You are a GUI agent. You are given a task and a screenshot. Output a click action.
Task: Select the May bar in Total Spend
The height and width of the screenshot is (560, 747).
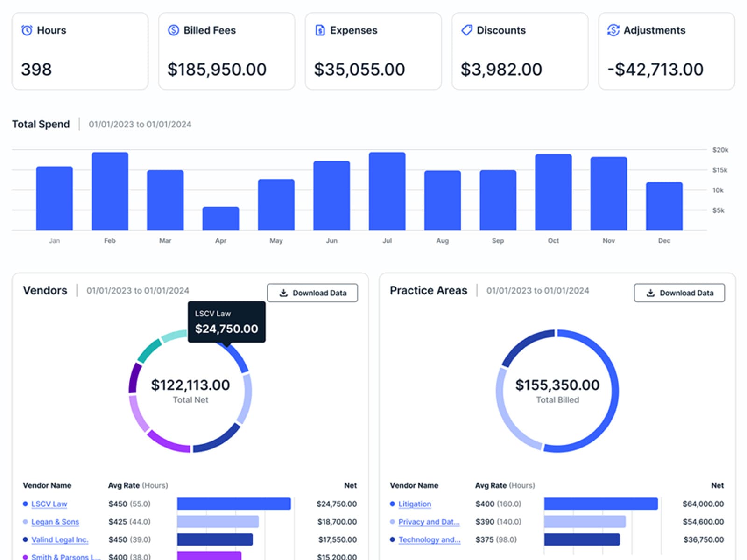(276, 205)
